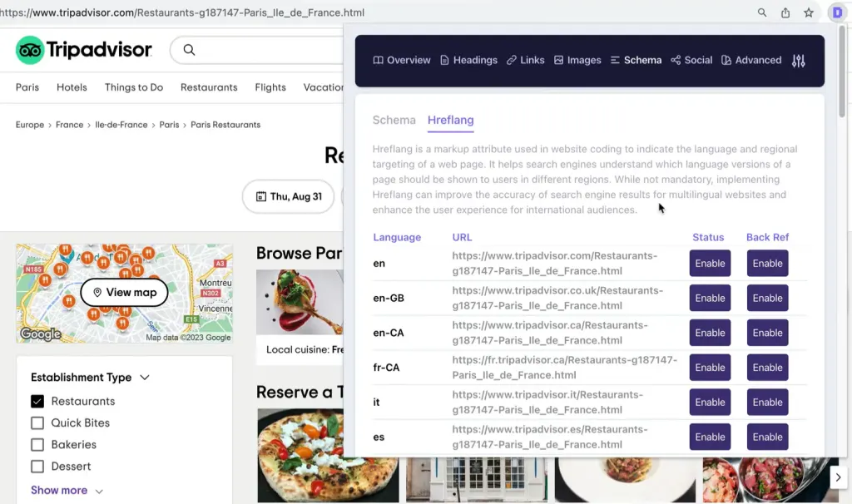Open the Restaurants nav link
This screenshot has height=504, width=852.
tap(209, 87)
